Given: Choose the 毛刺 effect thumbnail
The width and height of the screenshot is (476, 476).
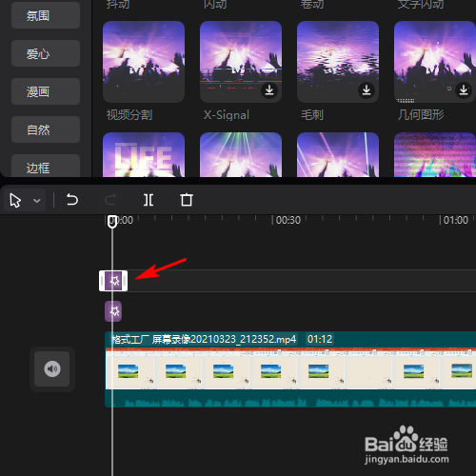Looking at the screenshot, I should coord(338,62).
